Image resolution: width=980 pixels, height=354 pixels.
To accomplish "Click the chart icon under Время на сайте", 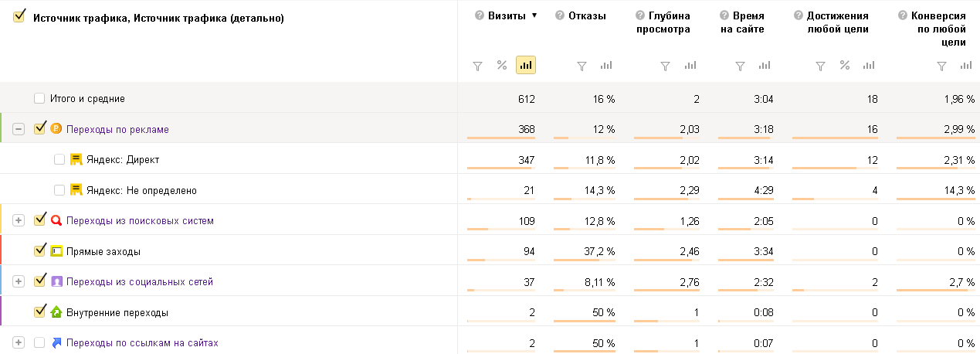I will (765, 66).
